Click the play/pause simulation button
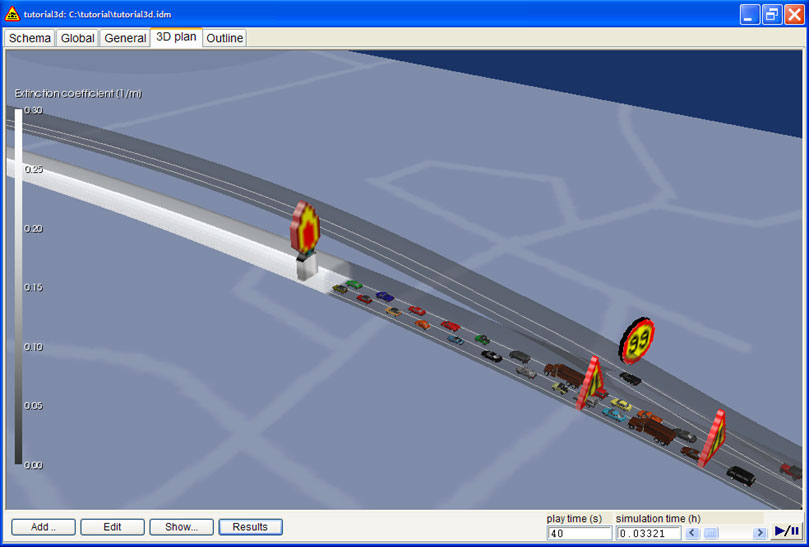Screen dimensions: 809x547 pos(787,532)
